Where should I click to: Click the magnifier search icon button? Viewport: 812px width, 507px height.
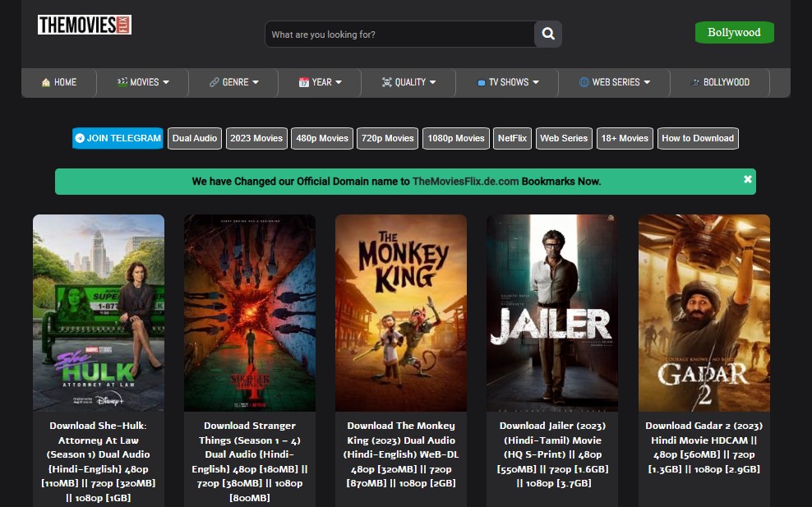click(548, 35)
